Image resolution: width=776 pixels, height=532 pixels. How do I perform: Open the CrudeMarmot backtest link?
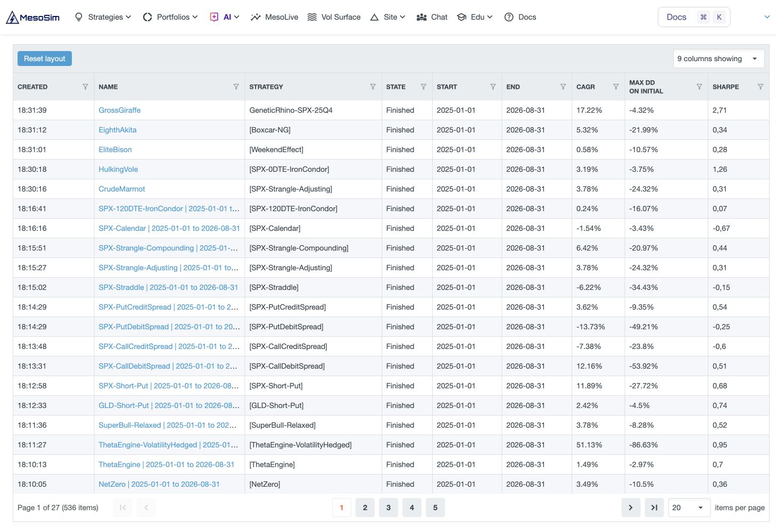click(x=122, y=189)
